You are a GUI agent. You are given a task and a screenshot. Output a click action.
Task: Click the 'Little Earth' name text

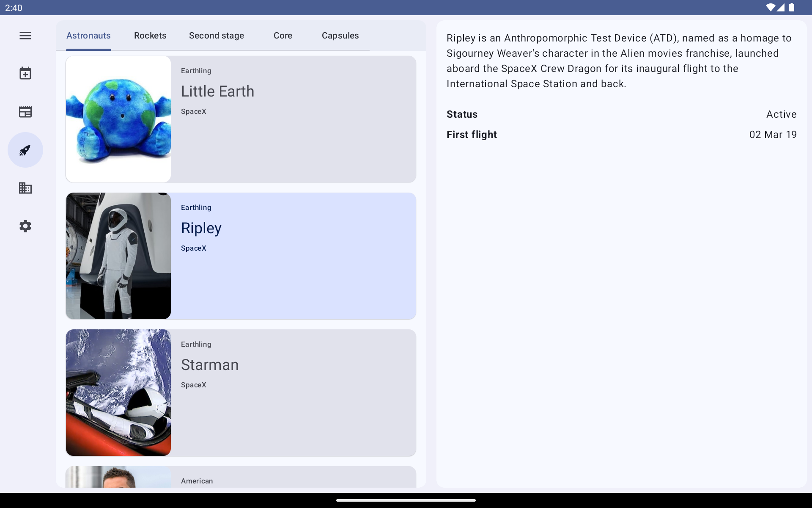click(x=218, y=91)
